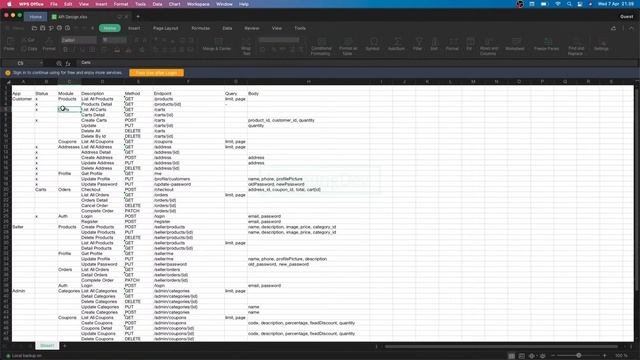Open the Rows and Columns tool
The image size is (640, 360).
(x=489, y=46)
